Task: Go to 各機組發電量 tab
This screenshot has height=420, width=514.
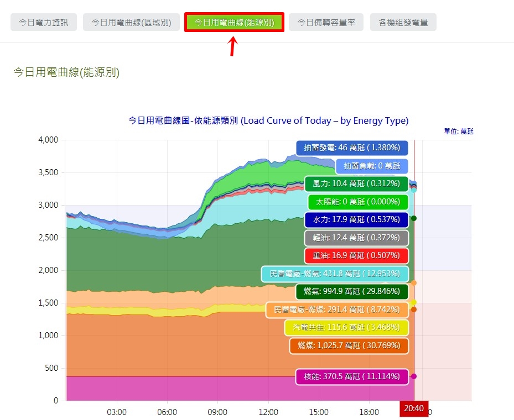Action: pyautogui.click(x=403, y=22)
